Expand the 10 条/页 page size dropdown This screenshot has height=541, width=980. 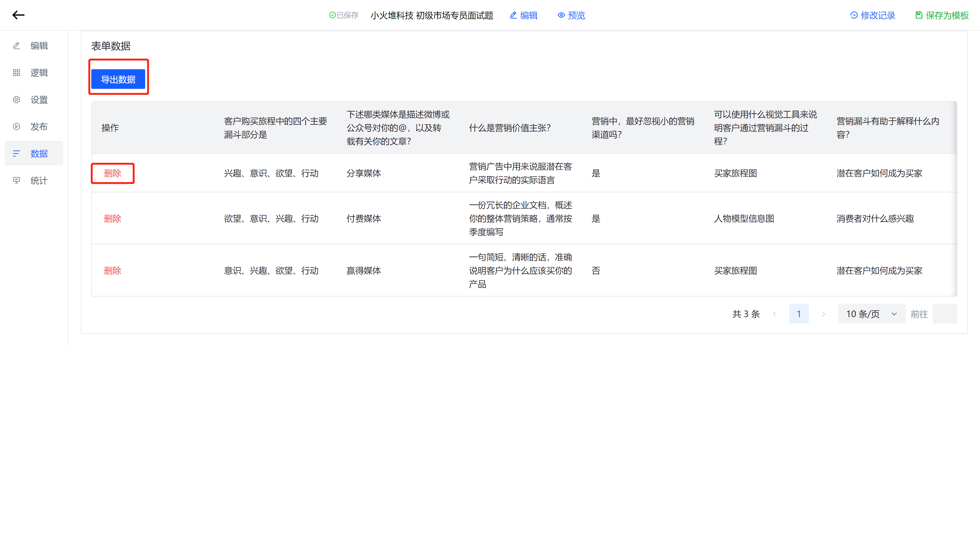point(871,314)
